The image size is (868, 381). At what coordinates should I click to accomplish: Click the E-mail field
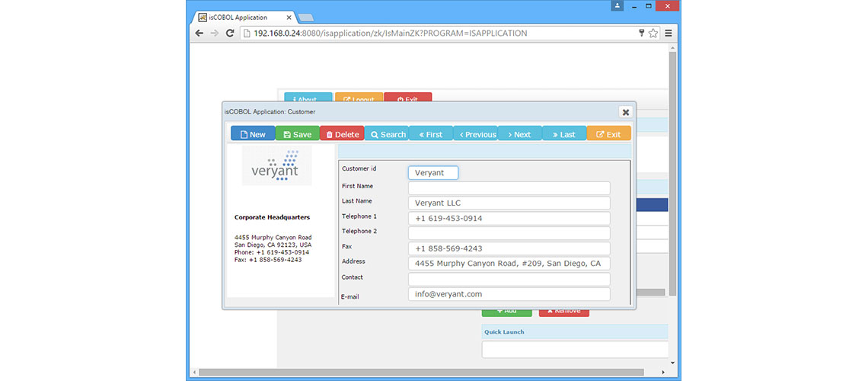509,294
